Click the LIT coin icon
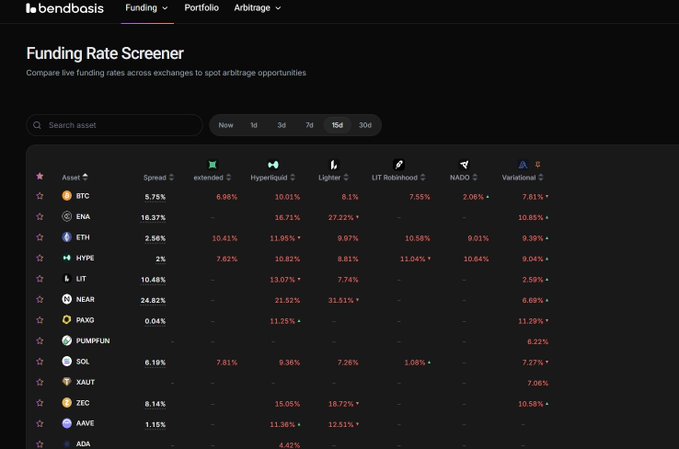679x449 pixels. (67, 278)
